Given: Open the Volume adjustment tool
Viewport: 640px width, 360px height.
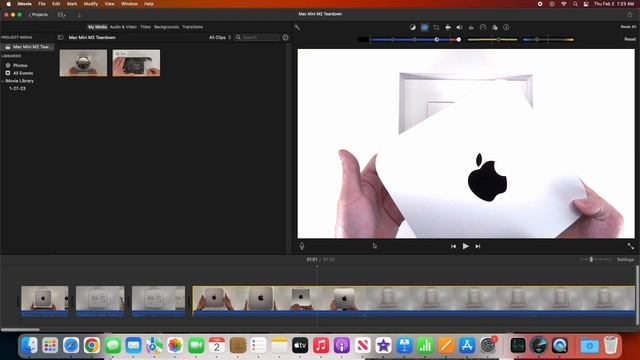Looking at the screenshot, I should point(459,27).
